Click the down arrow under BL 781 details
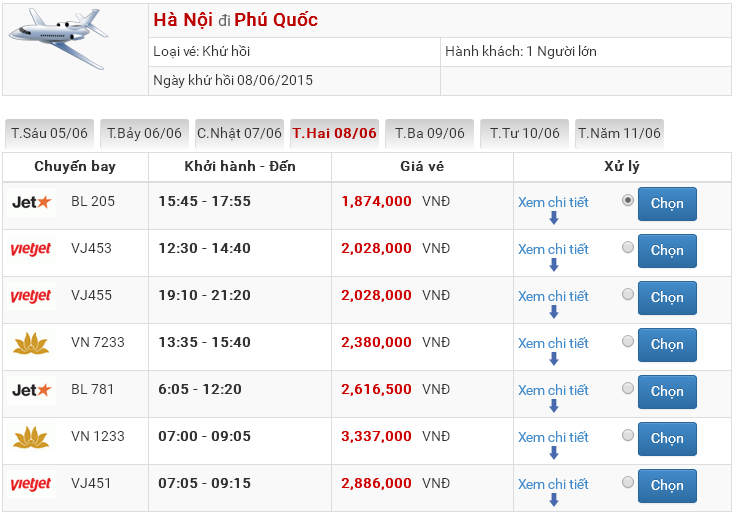Screen dimensions: 736x515 coord(554,406)
